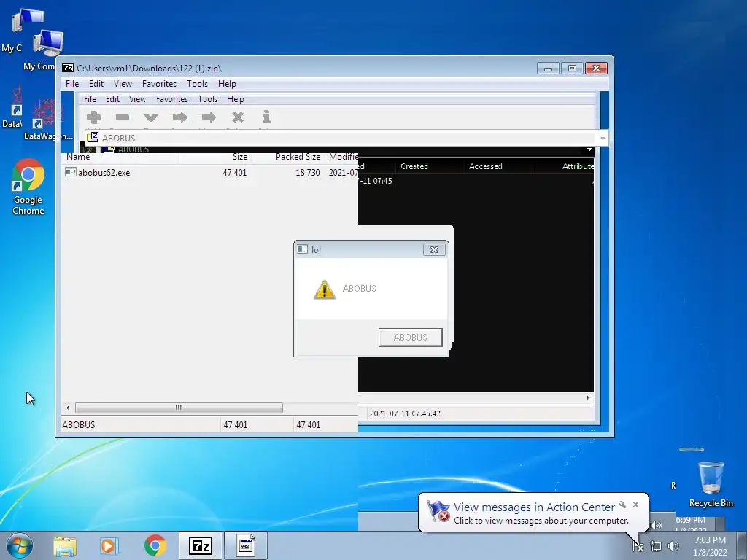The width and height of the screenshot is (747, 560).
Task: Open the top View menu
Action: click(123, 84)
